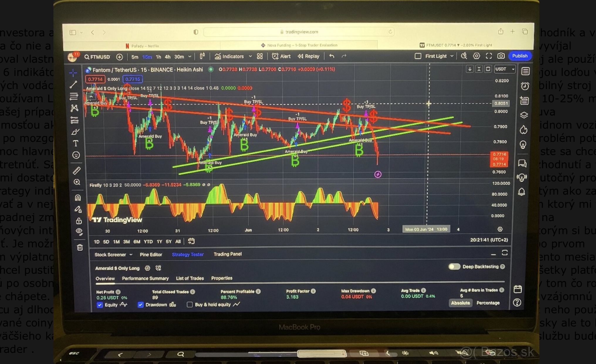The image size is (596, 364).
Task: Select the trend line drawing tool
Action: (73, 85)
